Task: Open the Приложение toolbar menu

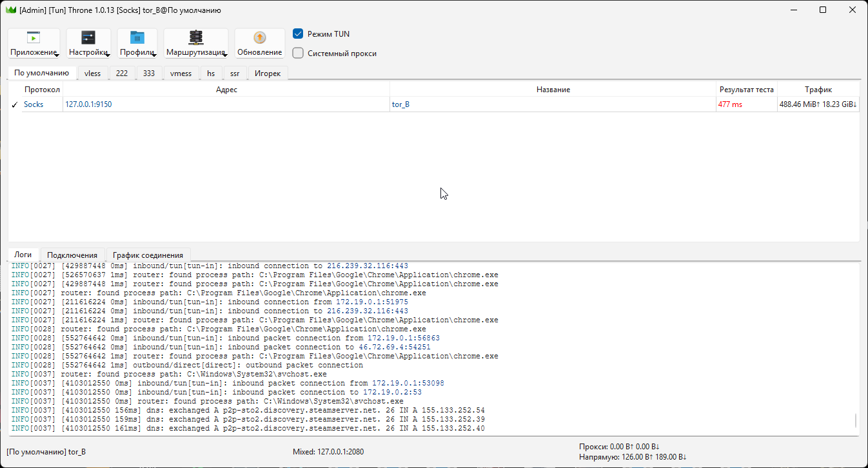Action: 34,44
